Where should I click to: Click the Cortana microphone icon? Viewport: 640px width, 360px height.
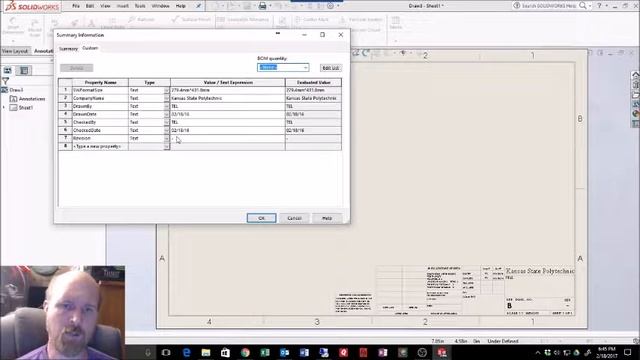(148, 353)
